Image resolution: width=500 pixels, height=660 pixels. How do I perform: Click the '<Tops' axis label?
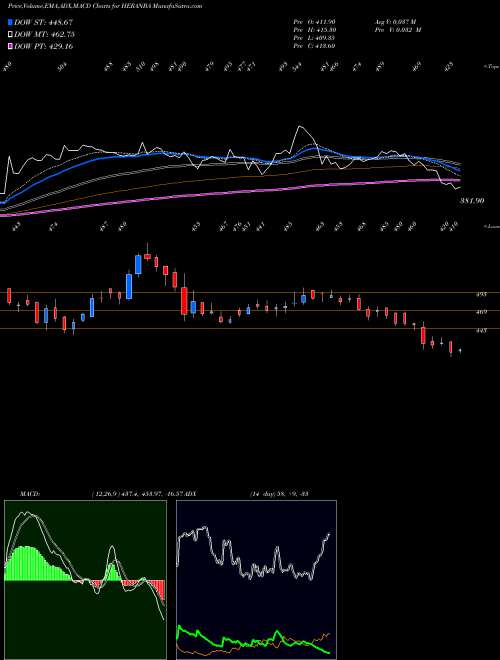(x=491, y=67)
